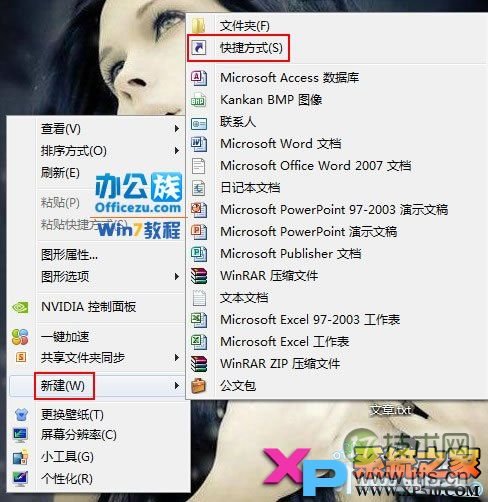Click the Kankan BMP 图像 icon
The width and height of the screenshot is (488, 502).
coord(199,100)
